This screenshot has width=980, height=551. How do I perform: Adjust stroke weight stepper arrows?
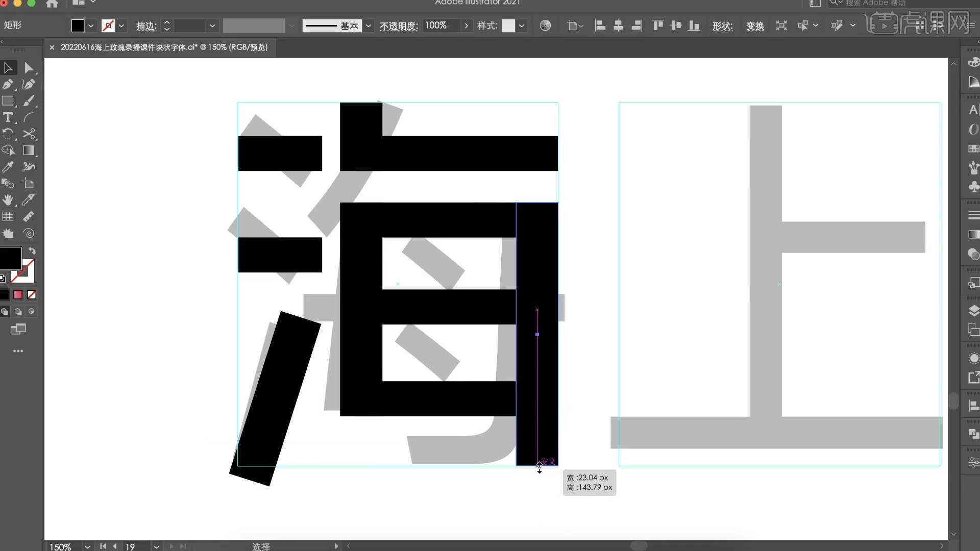tap(166, 26)
